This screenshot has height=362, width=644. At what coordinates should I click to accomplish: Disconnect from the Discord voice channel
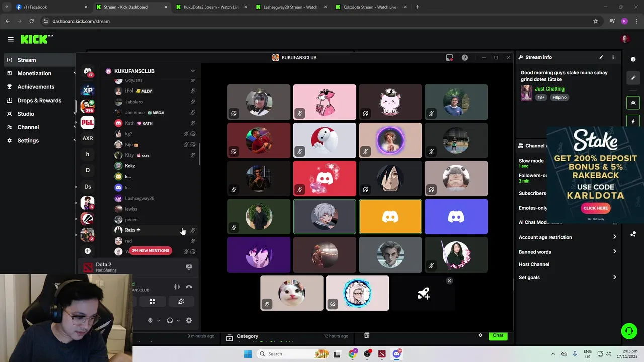[x=189, y=287]
